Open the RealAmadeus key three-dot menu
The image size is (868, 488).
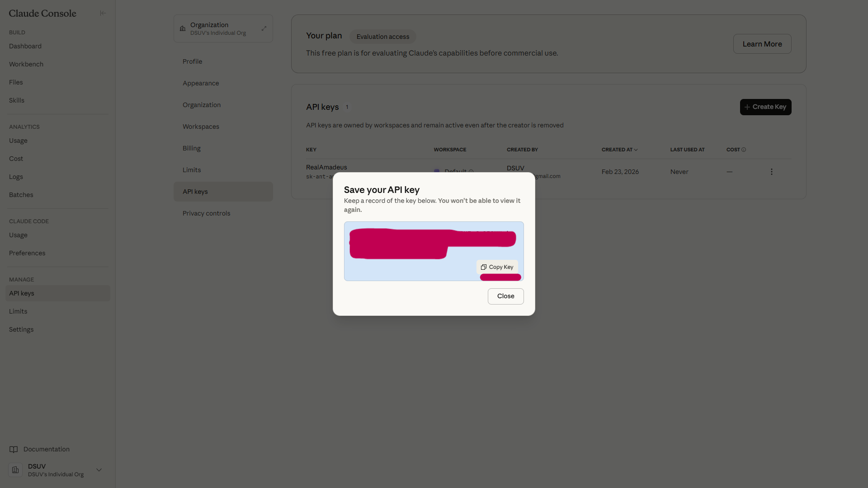pos(771,172)
